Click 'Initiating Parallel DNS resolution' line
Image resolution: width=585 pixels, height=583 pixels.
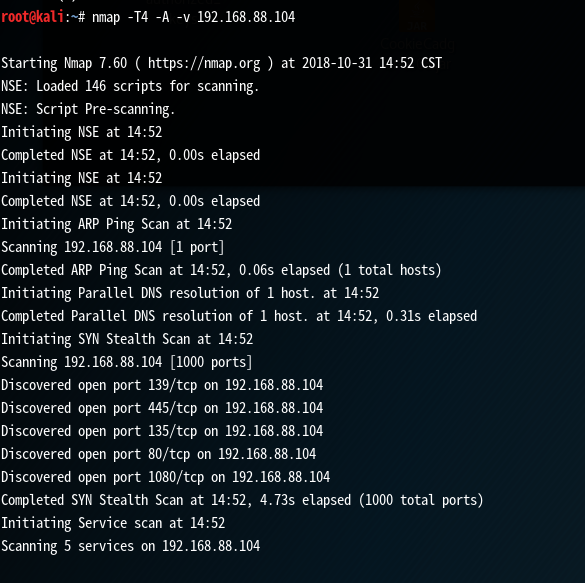pos(190,294)
